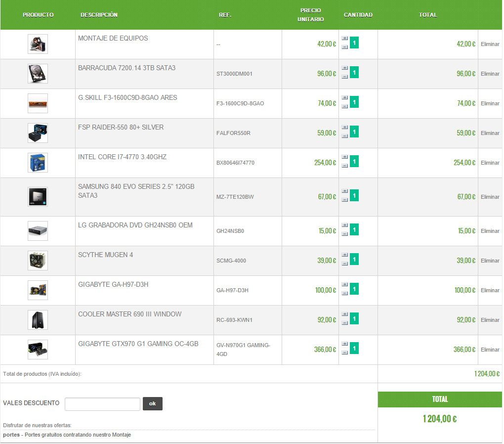Image resolution: width=504 pixels, height=444 pixels.
Task: Eliminar GIGABYTE GA-H97-D3H motherboard
Action: click(490, 290)
